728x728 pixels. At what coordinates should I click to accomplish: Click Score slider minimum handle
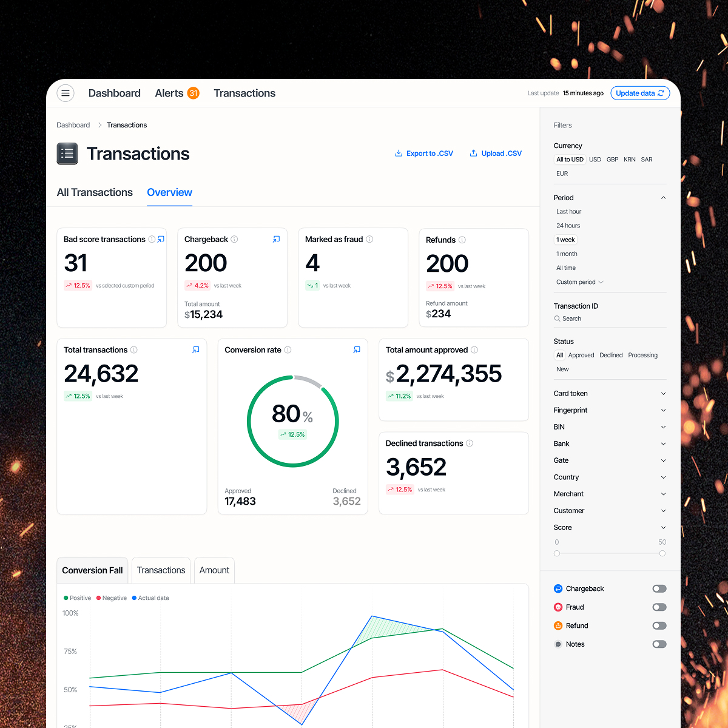pos(557,553)
